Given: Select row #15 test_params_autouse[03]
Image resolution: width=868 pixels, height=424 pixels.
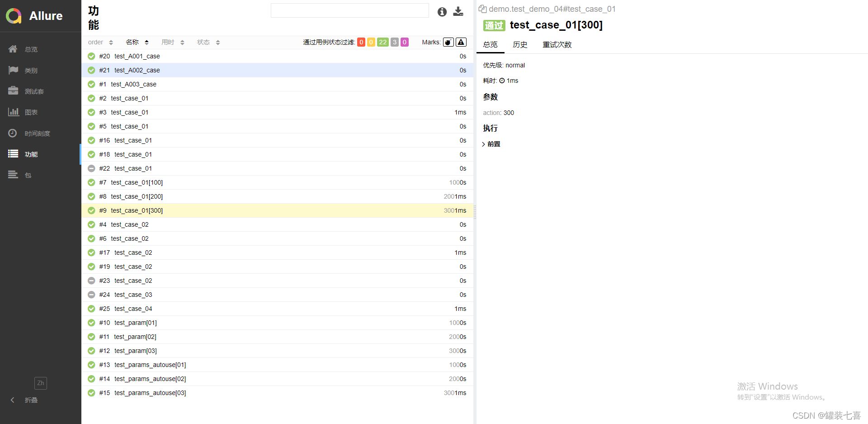Looking at the screenshot, I should tap(277, 393).
